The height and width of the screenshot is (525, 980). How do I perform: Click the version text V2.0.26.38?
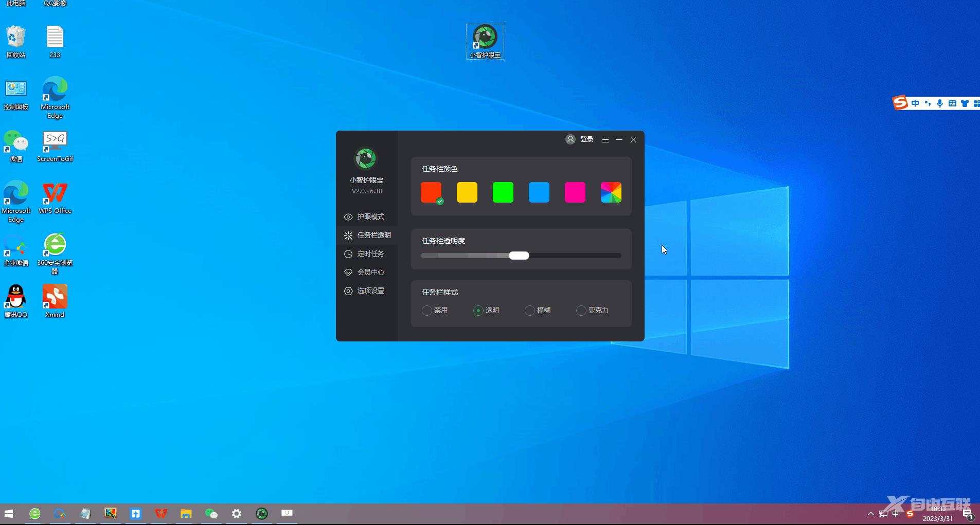coord(367,191)
